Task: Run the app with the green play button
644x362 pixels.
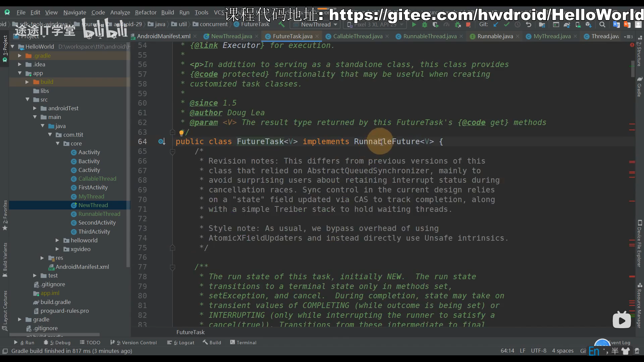Action: click(414, 24)
